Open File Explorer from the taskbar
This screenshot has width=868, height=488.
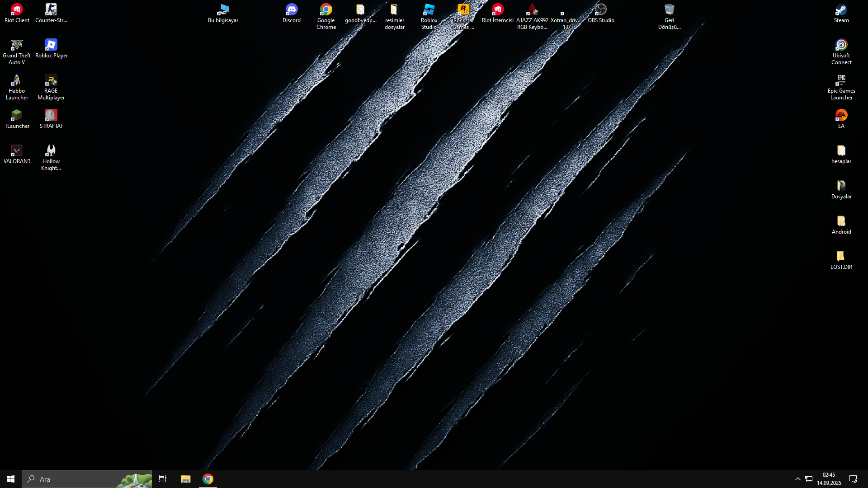[185, 479]
